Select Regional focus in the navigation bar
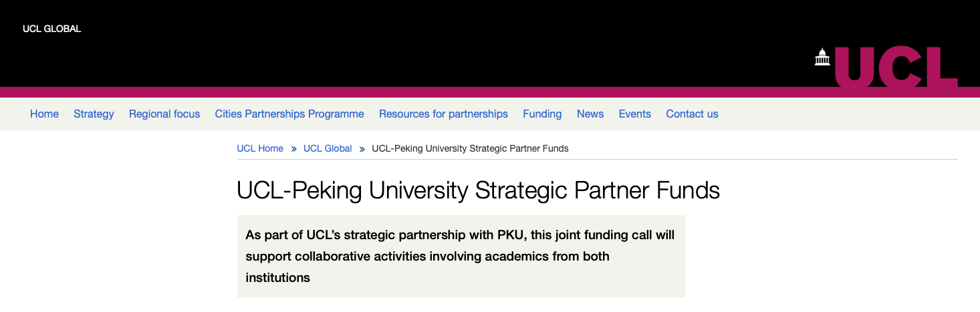The height and width of the screenshot is (312, 980). [x=164, y=114]
